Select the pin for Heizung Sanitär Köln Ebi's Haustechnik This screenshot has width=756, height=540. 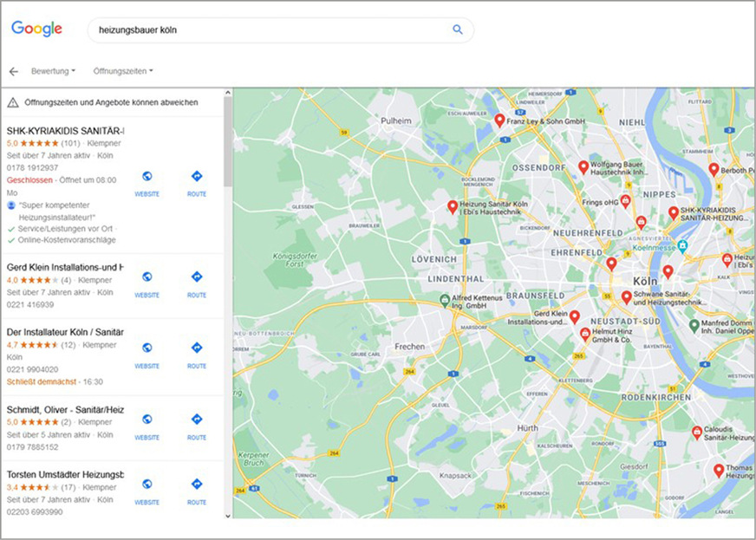click(x=452, y=206)
